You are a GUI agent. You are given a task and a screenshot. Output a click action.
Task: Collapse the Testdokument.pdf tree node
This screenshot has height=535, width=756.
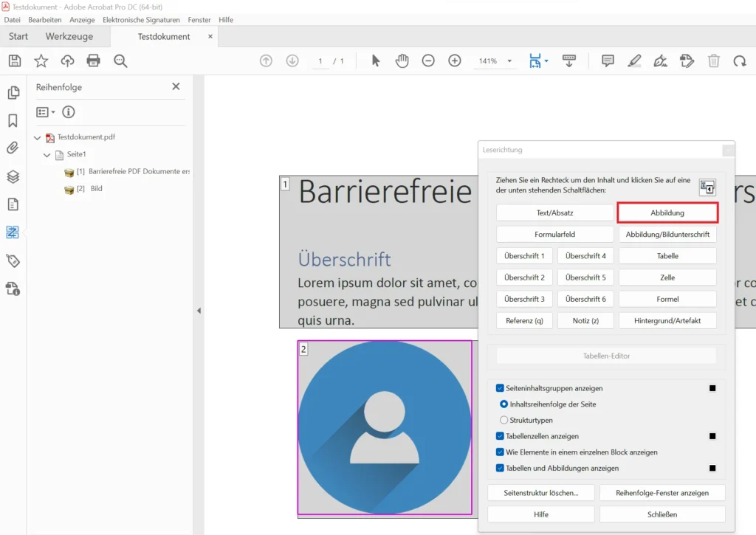tap(38, 137)
